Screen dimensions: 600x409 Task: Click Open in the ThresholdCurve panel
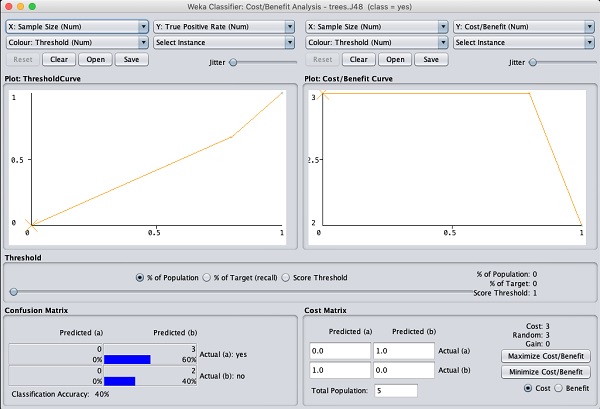pyautogui.click(x=95, y=60)
